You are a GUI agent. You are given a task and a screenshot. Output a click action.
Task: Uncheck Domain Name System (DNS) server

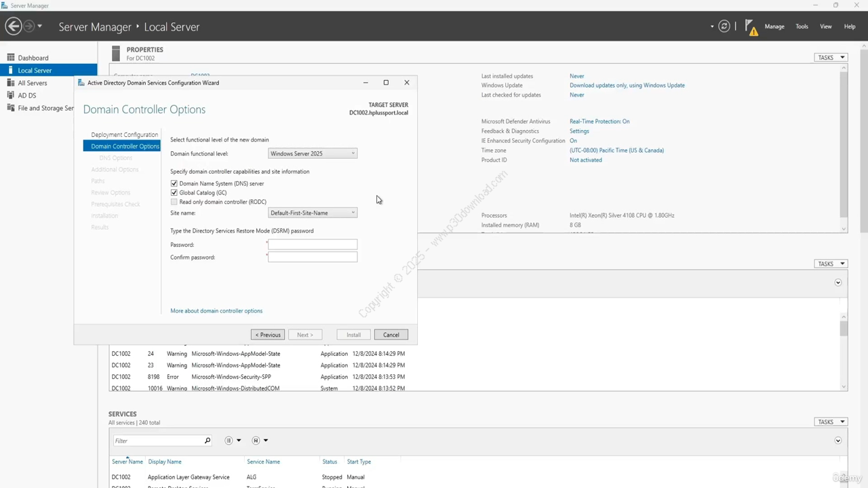[x=174, y=184]
